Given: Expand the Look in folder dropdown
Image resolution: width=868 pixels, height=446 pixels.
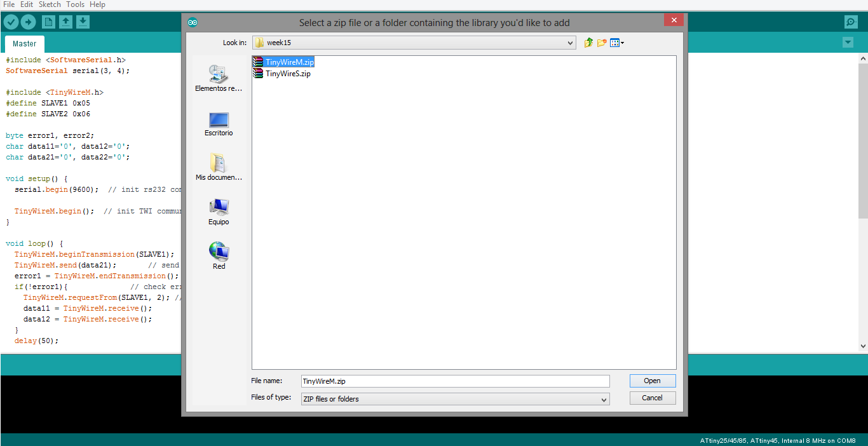Looking at the screenshot, I should pos(570,43).
